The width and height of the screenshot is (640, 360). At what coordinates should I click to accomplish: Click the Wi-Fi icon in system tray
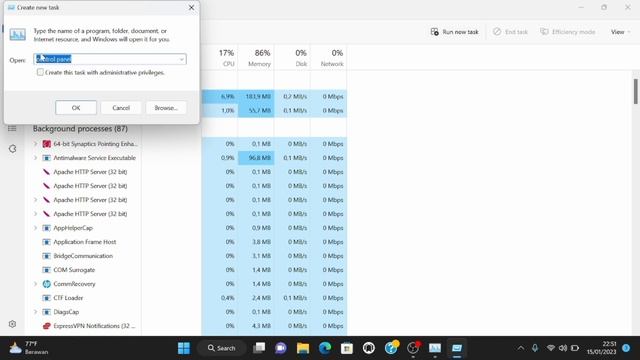(551, 348)
